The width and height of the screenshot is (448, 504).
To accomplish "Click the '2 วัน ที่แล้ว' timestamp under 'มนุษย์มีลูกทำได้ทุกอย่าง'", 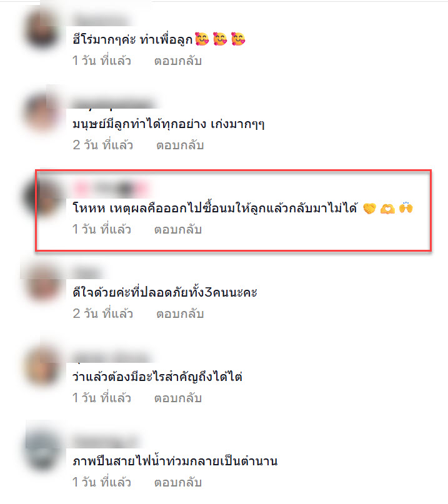I will tap(103, 145).
